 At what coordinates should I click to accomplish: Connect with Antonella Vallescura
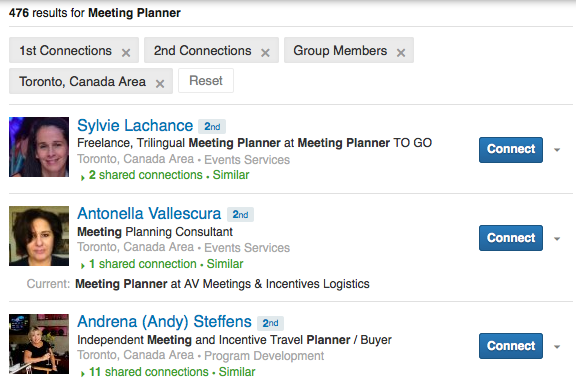(x=511, y=238)
